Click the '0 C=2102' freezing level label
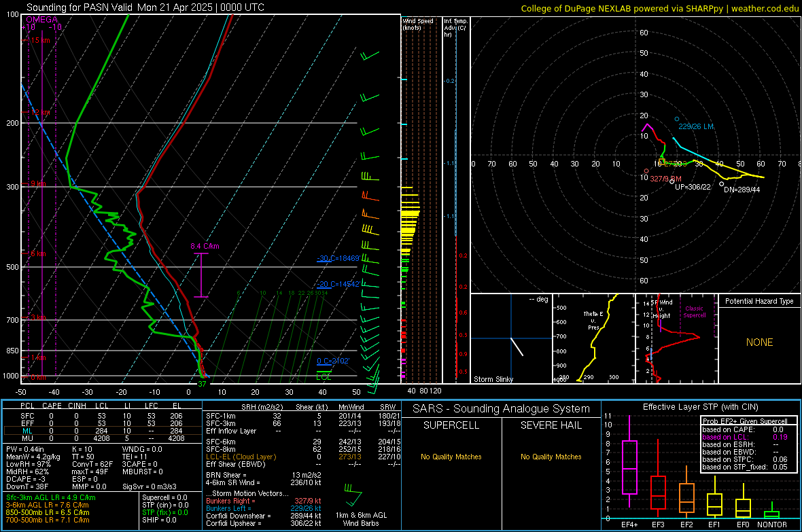Screen dimensions: 802x532 tap(332, 361)
